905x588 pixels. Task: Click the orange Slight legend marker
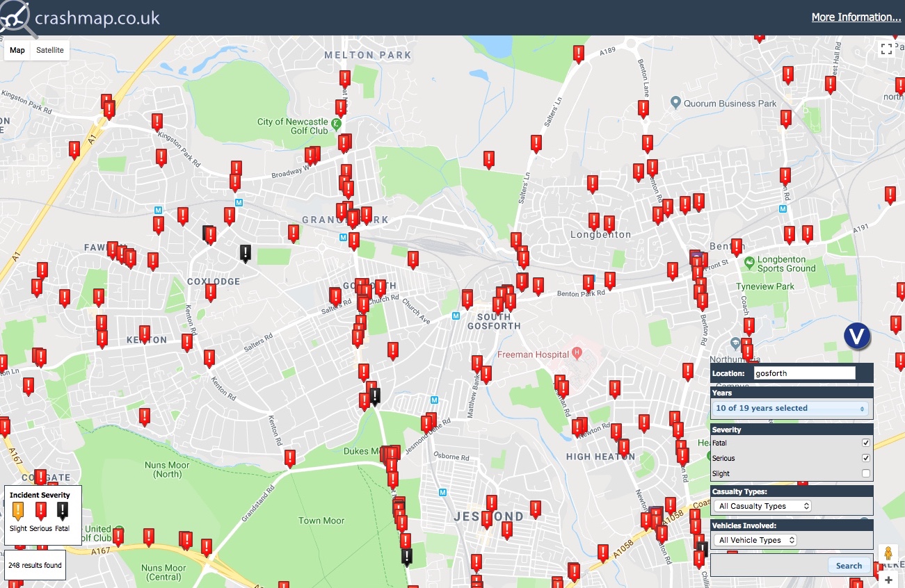point(19,512)
